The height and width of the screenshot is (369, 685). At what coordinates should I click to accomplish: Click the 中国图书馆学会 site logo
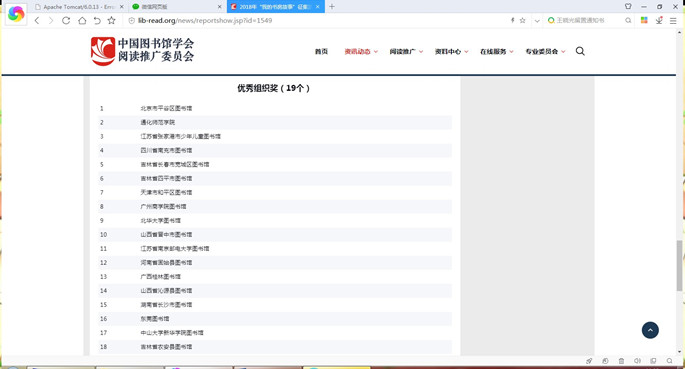[142, 51]
